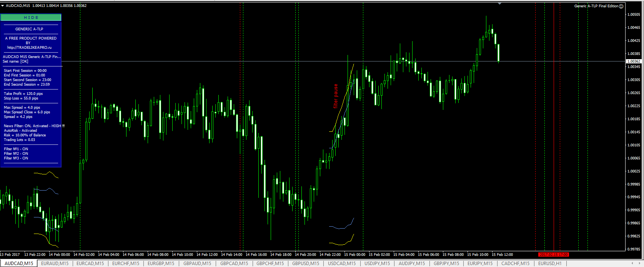Open the EURCHF,M15 chart tab
The height and width of the screenshot is (267, 644).
(x=126, y=264)
